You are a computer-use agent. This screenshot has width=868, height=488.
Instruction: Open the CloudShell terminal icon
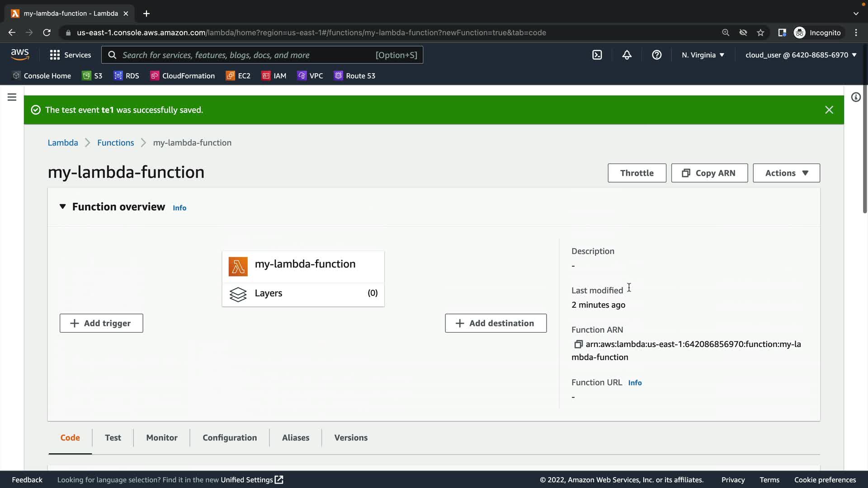[597, 55]
